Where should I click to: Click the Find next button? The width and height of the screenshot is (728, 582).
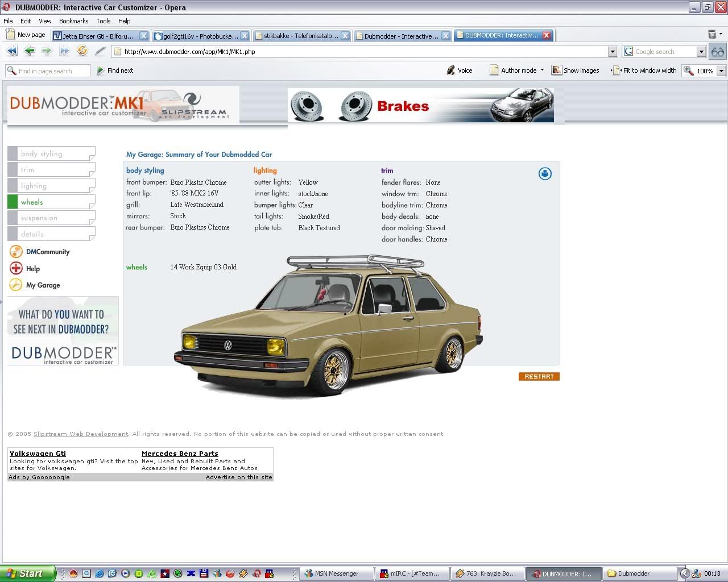(115, 70)
